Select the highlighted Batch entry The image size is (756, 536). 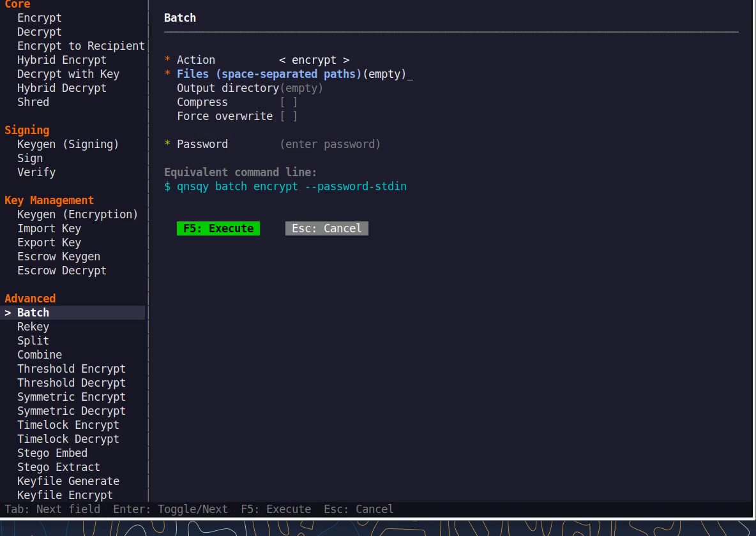72,312
